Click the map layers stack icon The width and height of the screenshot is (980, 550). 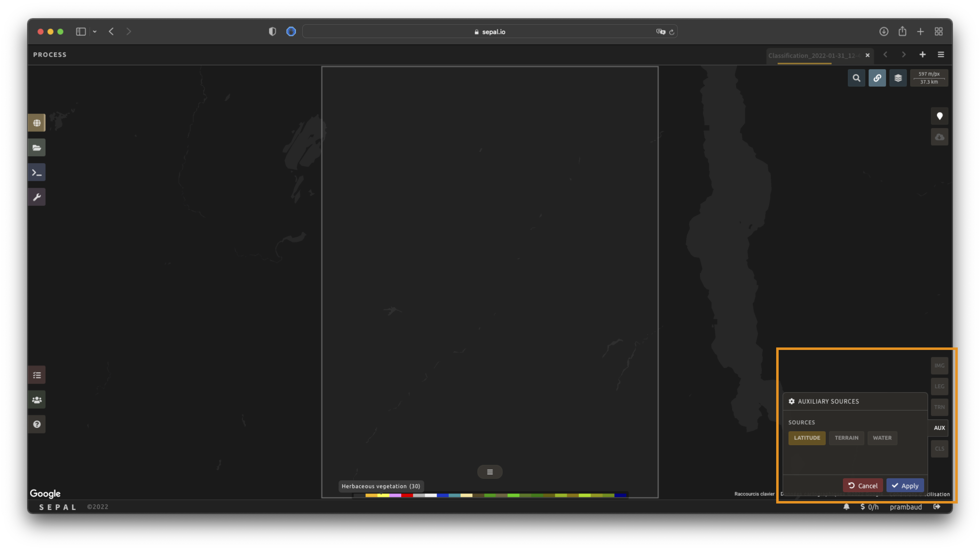coord(898,78)
